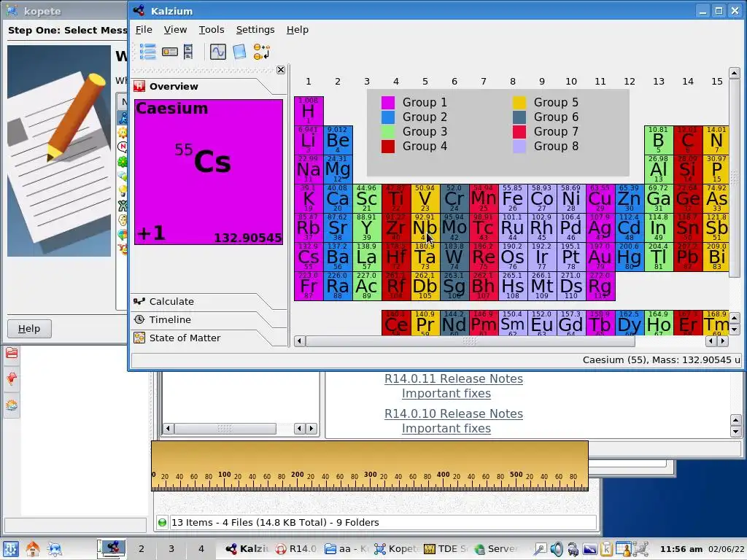The image size is (747, 560).
Task: Switch to the State of Matter tab
Action: [203, 338]
